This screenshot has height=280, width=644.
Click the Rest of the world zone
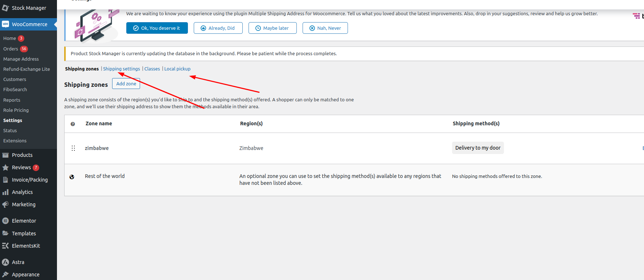click(105, 176)
